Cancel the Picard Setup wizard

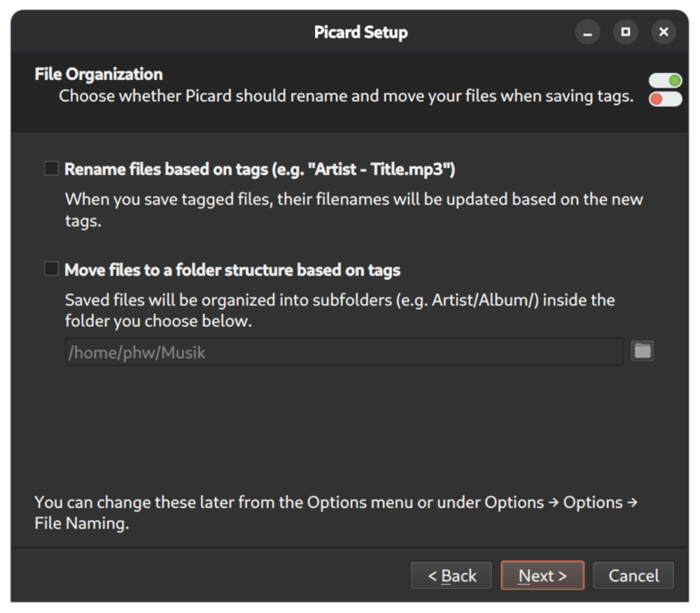[x=633, y=575]
